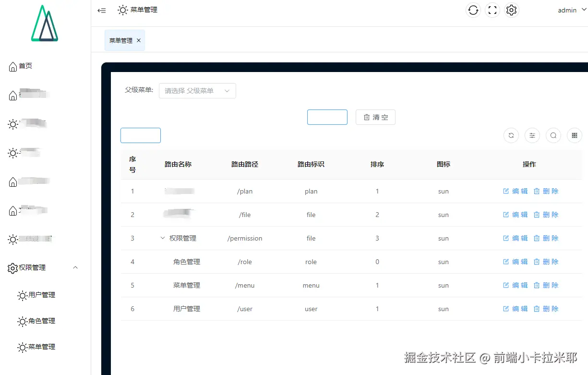Click the 路由标识 column header

[311, 164]
